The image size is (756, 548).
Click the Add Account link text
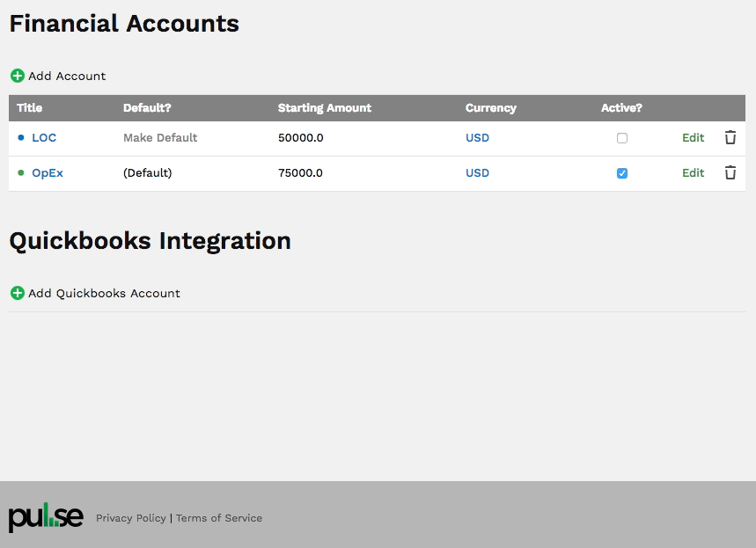(67, 77)
